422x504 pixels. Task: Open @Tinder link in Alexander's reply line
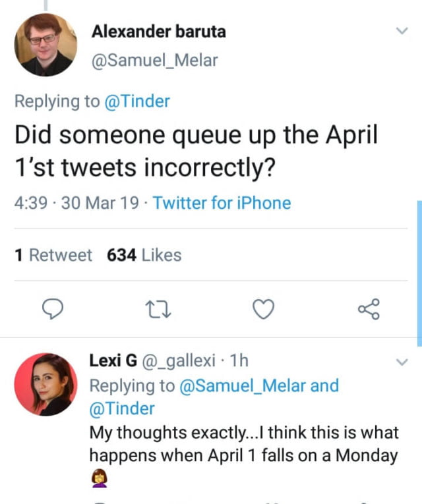click(x=136, y=101)
